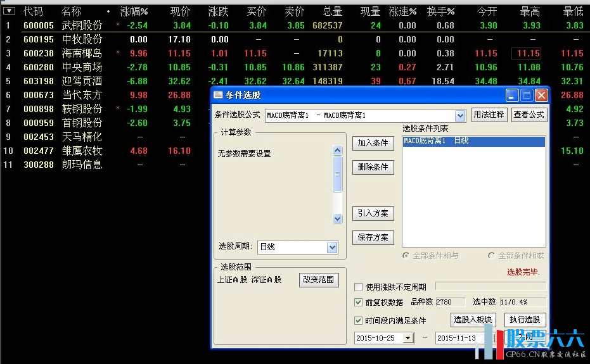Maximize the 条件选股 dialog
The height and width of the screenshot is (364, 590).
tap(527, 96)
